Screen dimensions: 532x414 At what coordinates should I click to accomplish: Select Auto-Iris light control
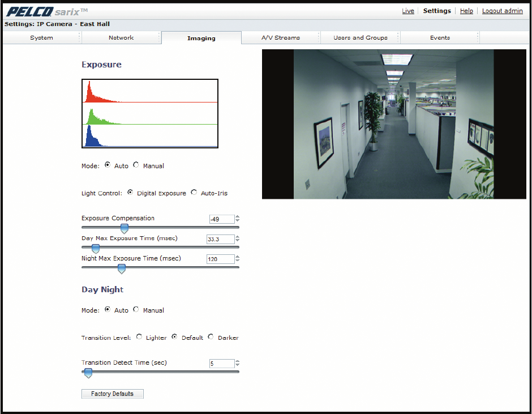195,193
